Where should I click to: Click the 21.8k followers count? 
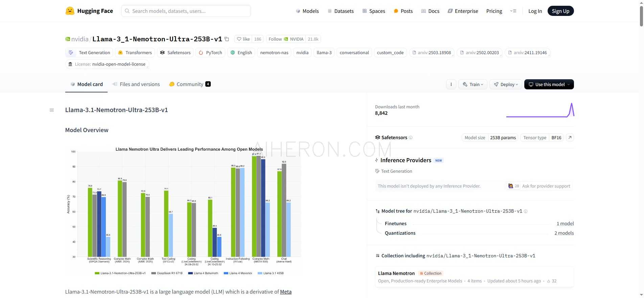click(313, 39)
